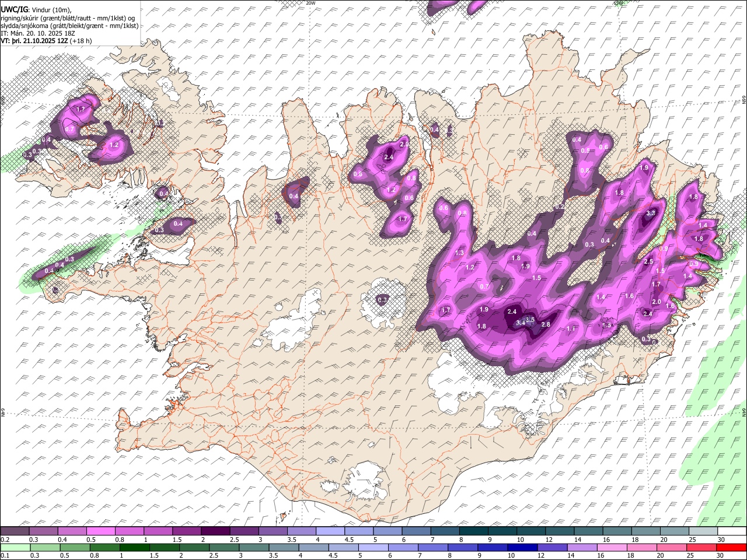Click the 2.5 snowfall value on the map
The width and height of the screenshot is (747, 560).
tap(648, 262)
